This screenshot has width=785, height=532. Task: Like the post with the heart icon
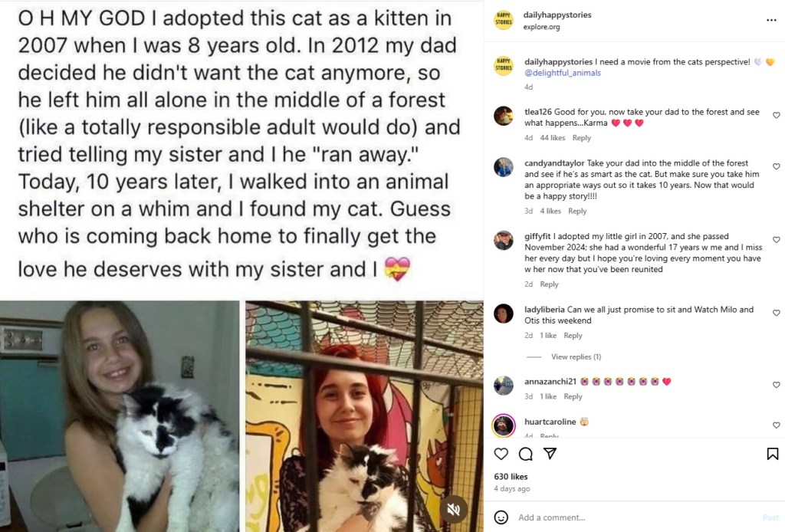pyautogui.click(x=501, y=454)
